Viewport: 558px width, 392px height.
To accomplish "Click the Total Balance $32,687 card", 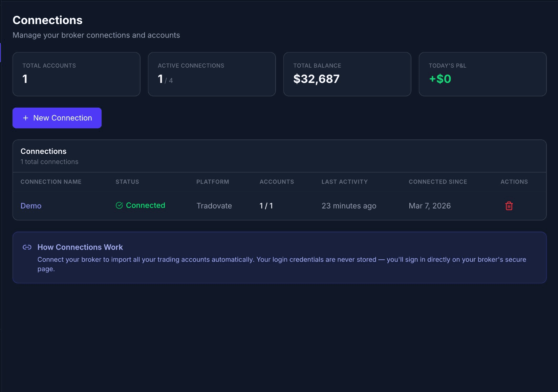I will click(x=347, y=74).
